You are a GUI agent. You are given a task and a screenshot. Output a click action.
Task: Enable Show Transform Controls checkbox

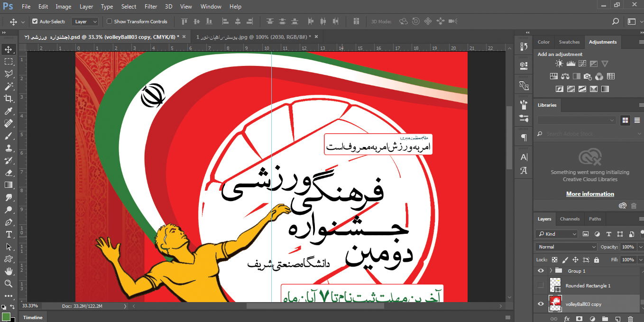[x=110, y=21]
